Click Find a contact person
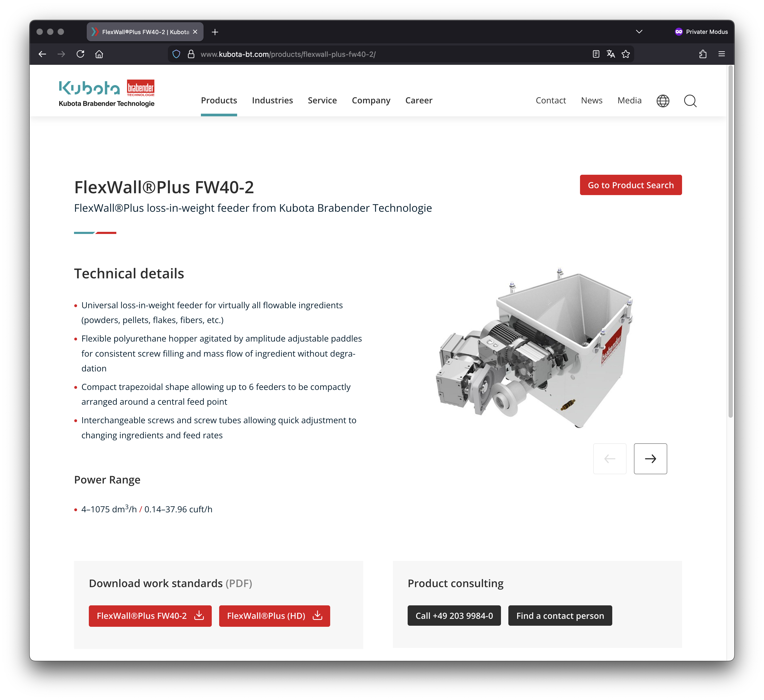Screen dimensions: 764x700 [x=560, y=616]
